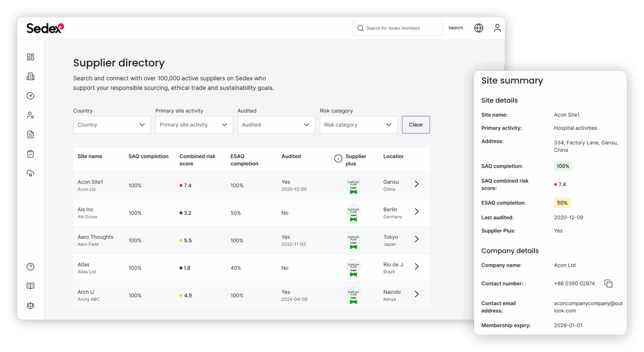Open the Primary site activity dropdown

click(194, 124)
